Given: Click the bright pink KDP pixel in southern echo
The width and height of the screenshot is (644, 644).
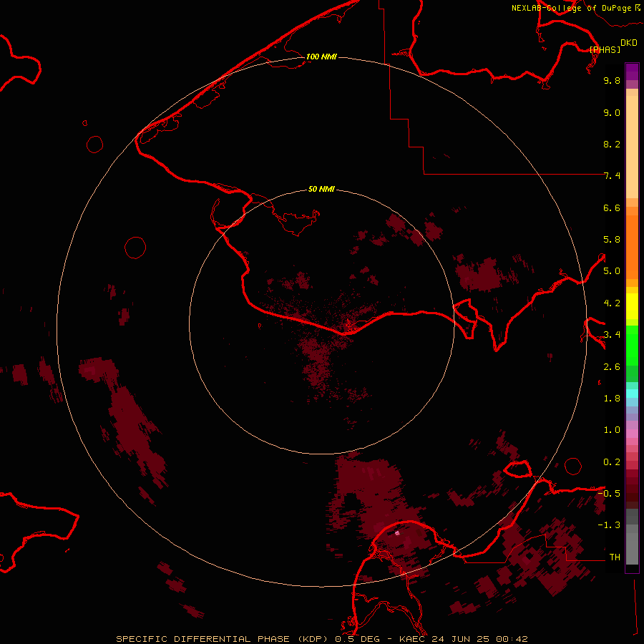Looking at the screenshot, I should (397, 533).
